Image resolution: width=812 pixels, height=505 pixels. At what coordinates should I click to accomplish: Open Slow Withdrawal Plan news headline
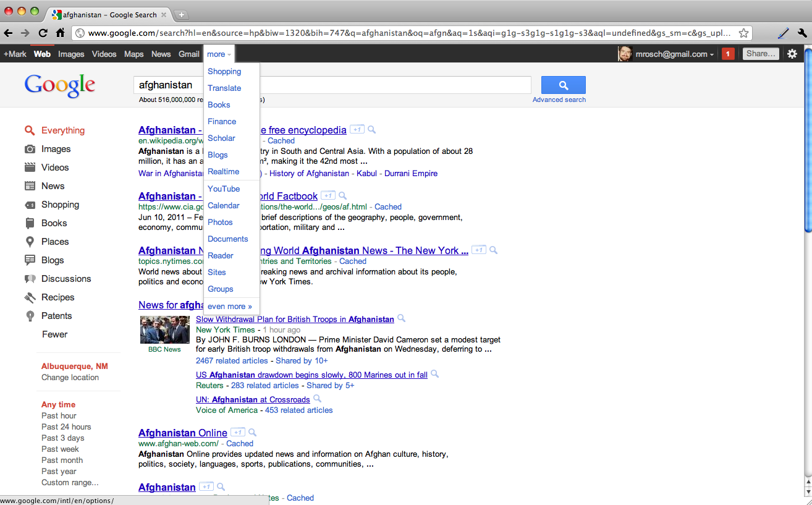coord(295,320)
